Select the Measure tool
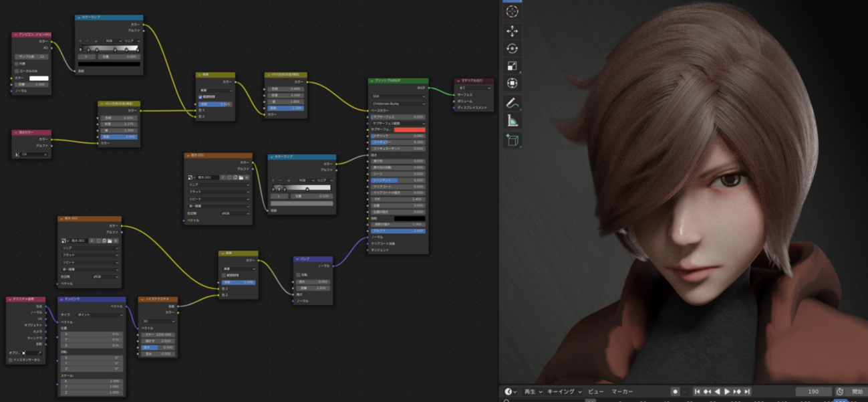868x402 pixels. click(x=512, y=121)
